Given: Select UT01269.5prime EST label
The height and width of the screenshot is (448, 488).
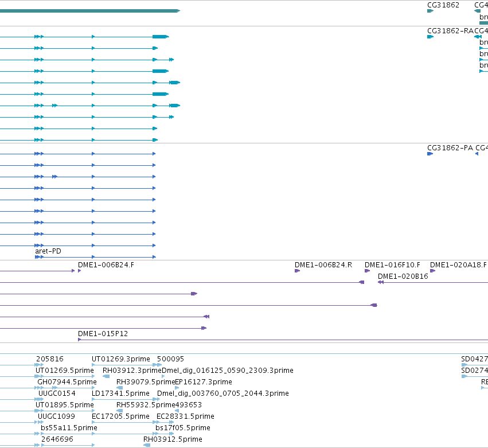Looking at the screenshot, I should [65, 371].
